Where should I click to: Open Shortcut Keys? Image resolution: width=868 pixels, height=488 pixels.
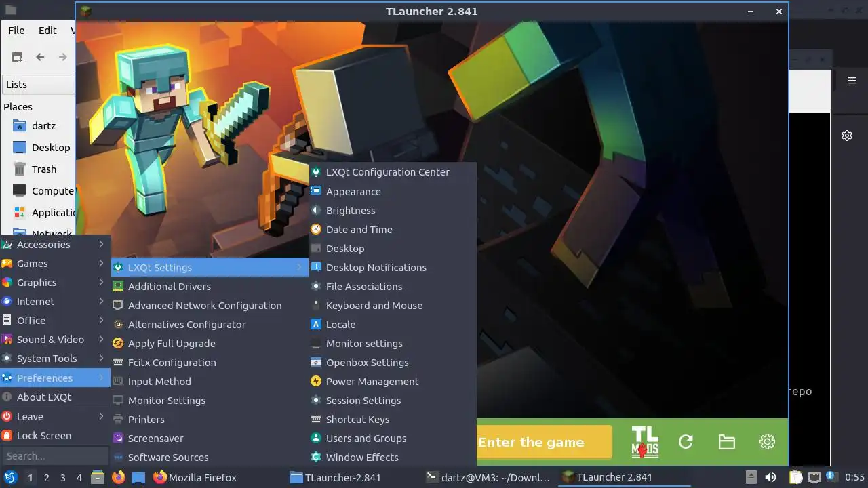pos(393,419)
